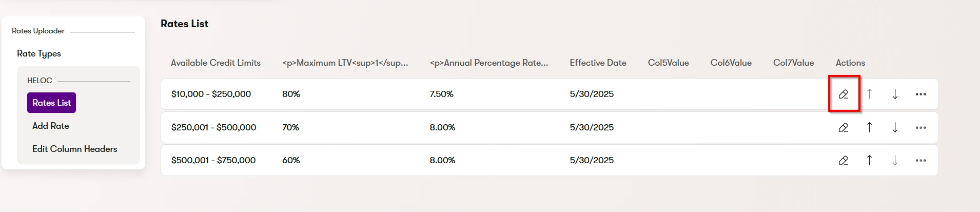Move the $250,001 - $500,000 row down
The width and height of the screenshot is (980, 212).
895,127
